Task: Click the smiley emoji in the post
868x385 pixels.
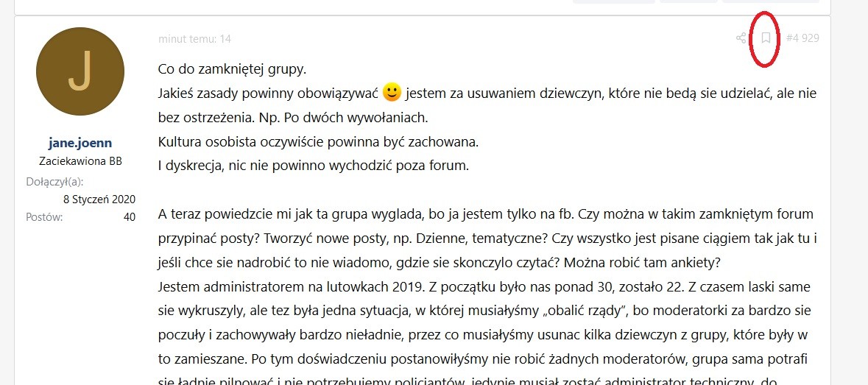Action: [x=392, y=92]
